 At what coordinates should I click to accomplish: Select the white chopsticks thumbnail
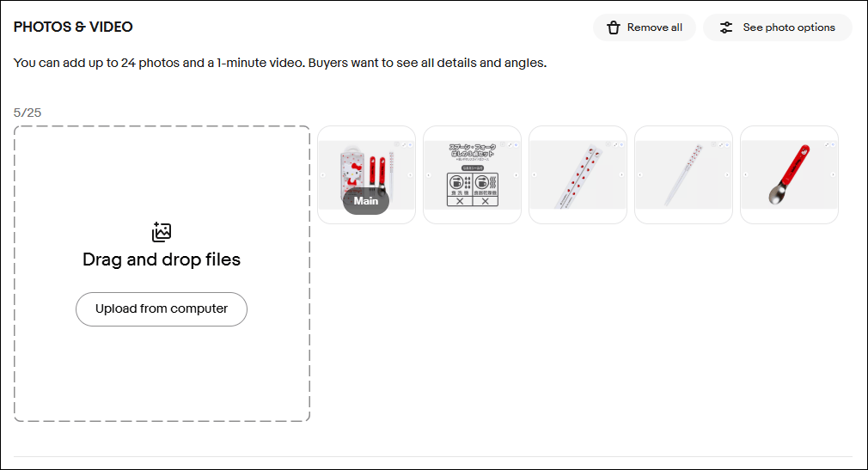[683, 174]
